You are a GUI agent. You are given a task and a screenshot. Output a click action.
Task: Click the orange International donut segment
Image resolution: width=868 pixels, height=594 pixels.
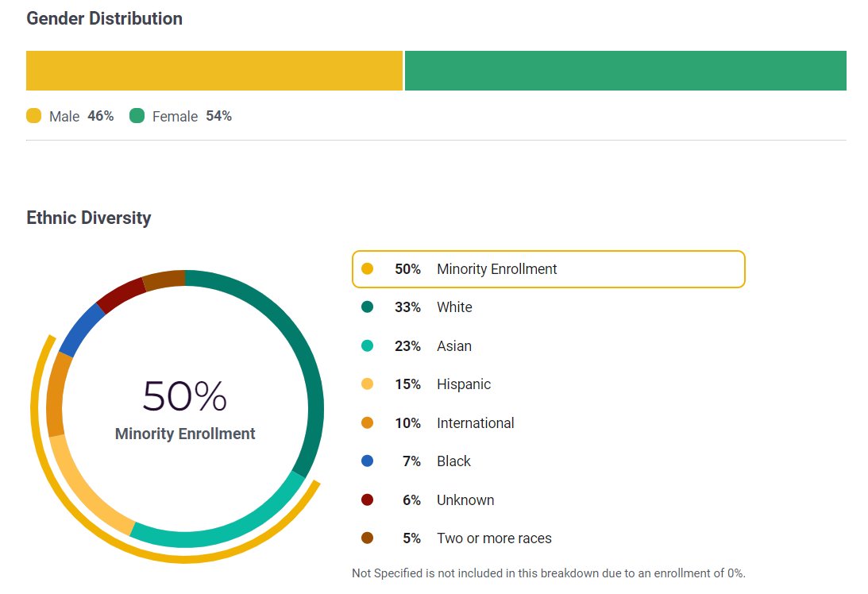[x=56, y=395]
